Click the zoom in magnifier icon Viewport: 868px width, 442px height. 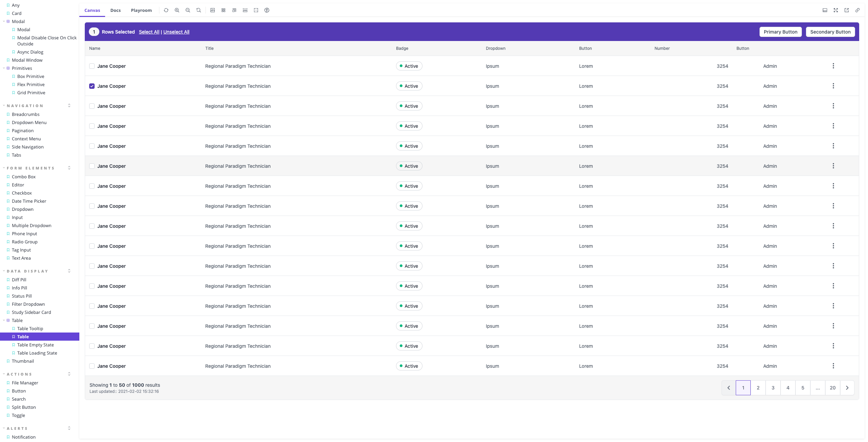177,10
